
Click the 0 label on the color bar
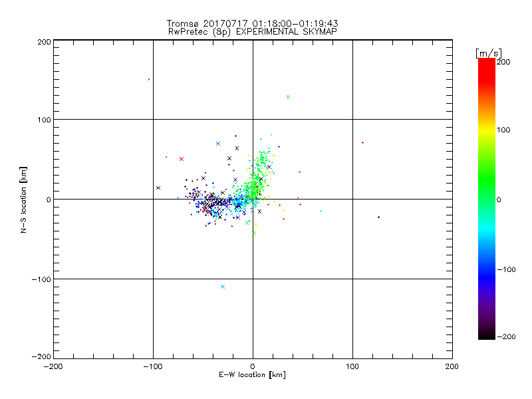499,200
